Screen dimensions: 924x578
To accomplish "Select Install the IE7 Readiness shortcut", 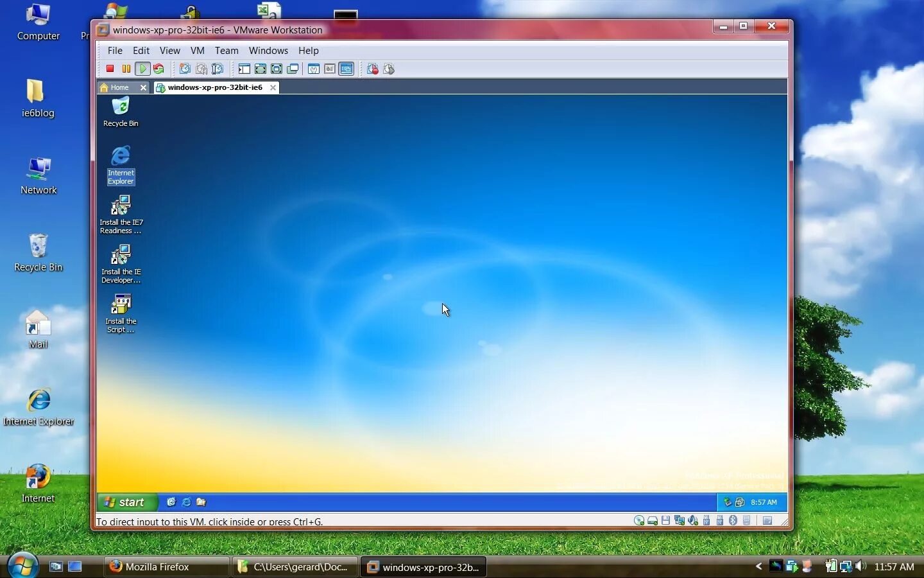I will [121, 215].
